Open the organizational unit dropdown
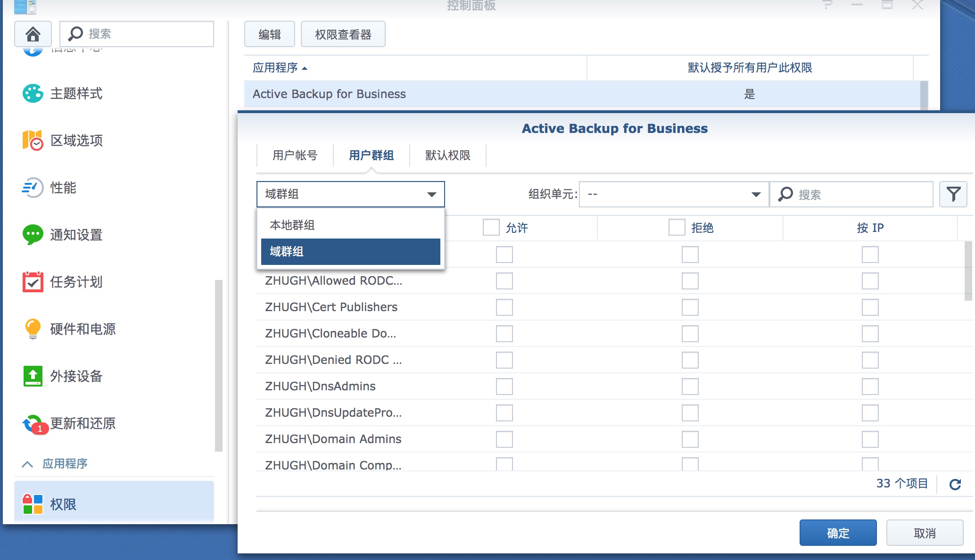975x560 pixels. click(x=674, y=194)
